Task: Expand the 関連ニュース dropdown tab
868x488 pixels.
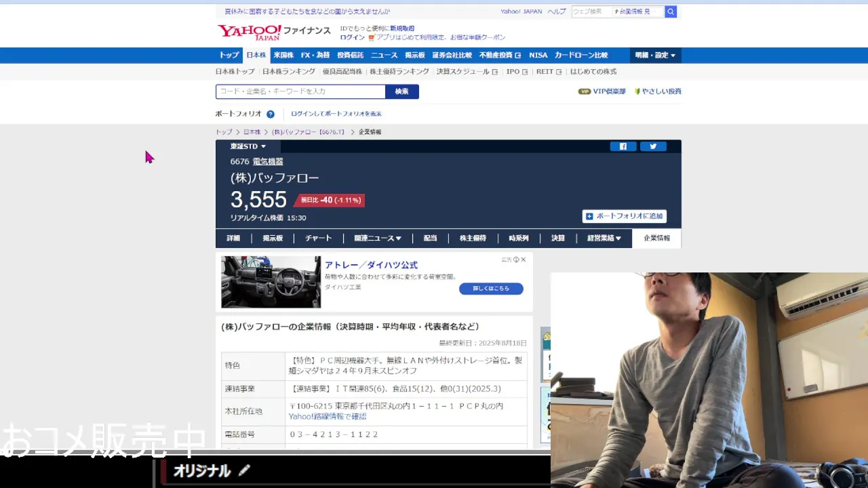Action: (377, 239)
